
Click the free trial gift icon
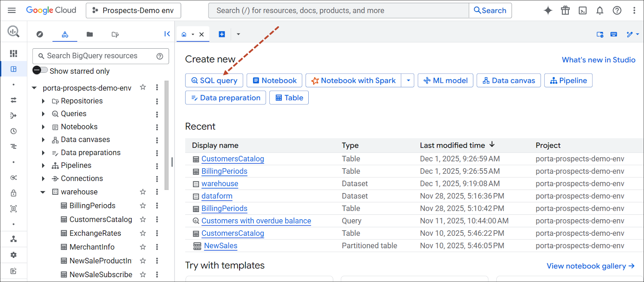coord(565,10)
